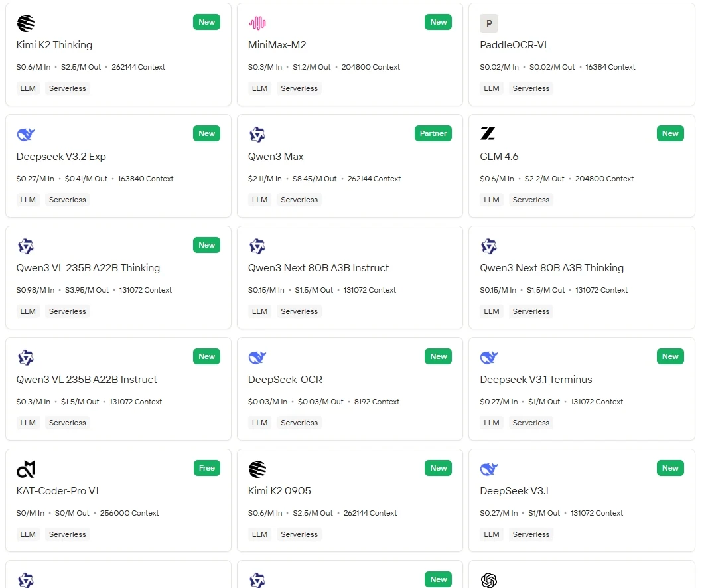Click the PaddleOCR-VL 'P' logo icon
702x588 pixels.
[x=489, y=23]
